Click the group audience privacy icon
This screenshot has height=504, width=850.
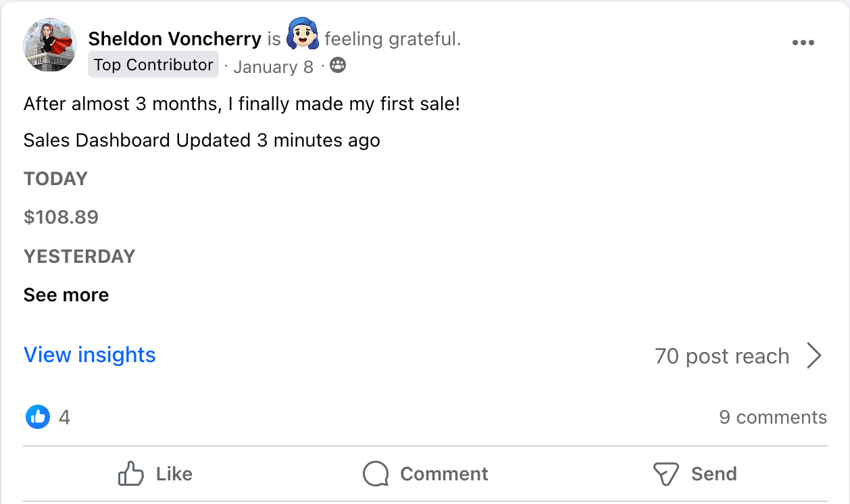[x=338, y=66]
